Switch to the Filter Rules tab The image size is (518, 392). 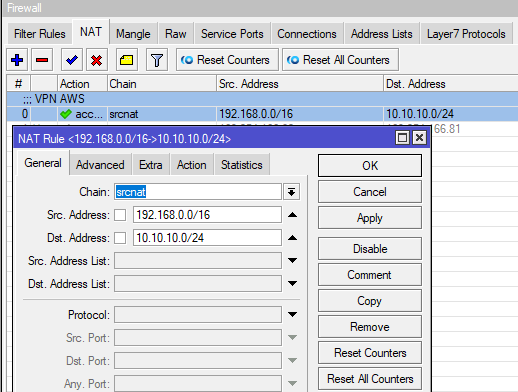click(x=40, y=34)
